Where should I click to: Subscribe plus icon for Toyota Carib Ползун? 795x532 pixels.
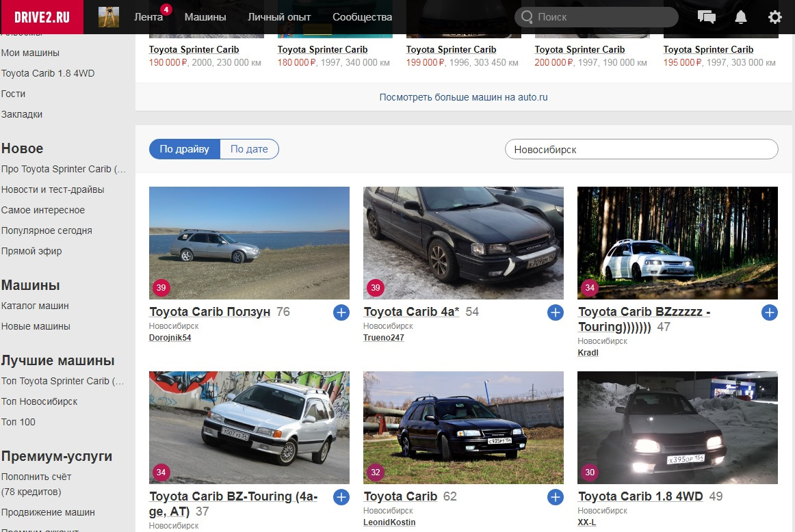(x=341, y=312)
